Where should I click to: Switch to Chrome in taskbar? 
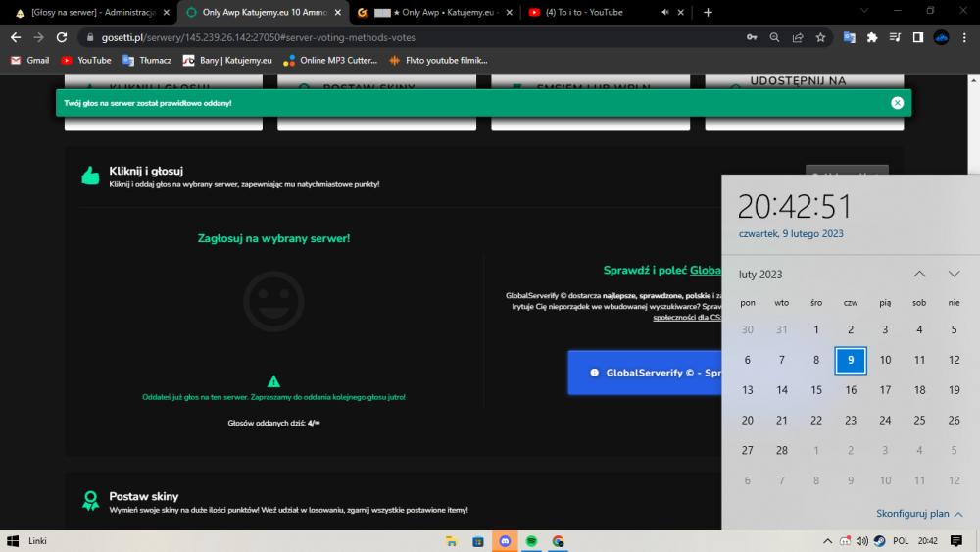click(x=559, y=541)
